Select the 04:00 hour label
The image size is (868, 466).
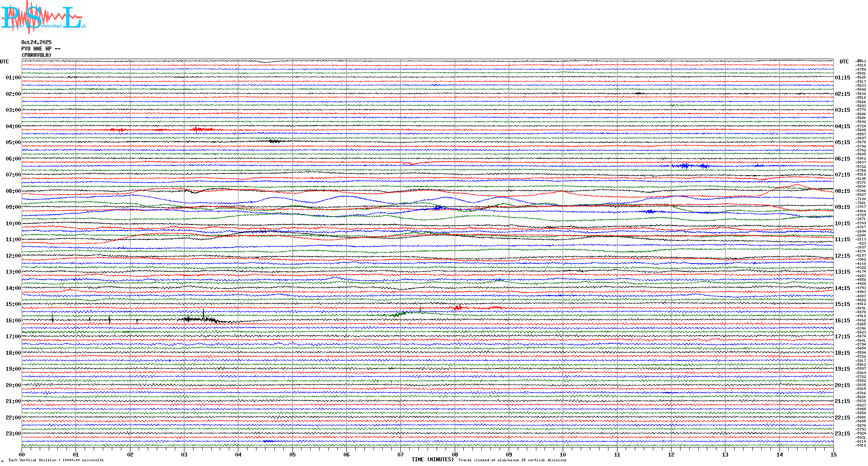[x=13, y=126]
